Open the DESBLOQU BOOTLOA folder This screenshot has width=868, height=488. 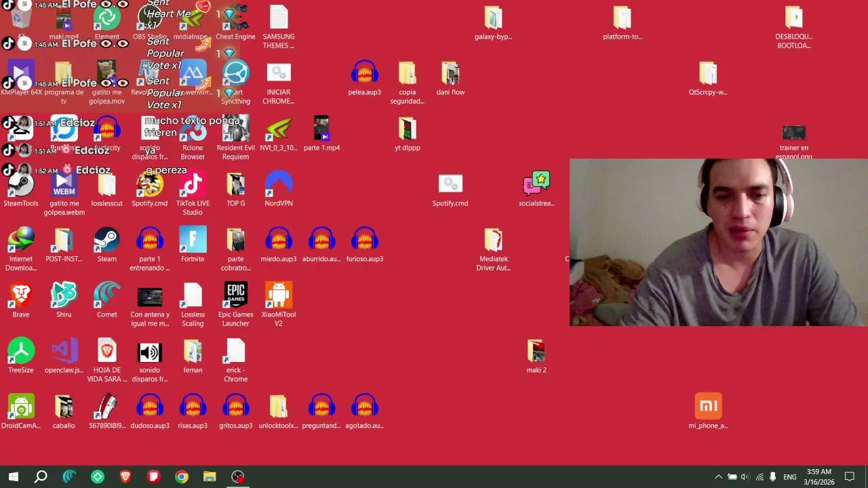point(794,27)
